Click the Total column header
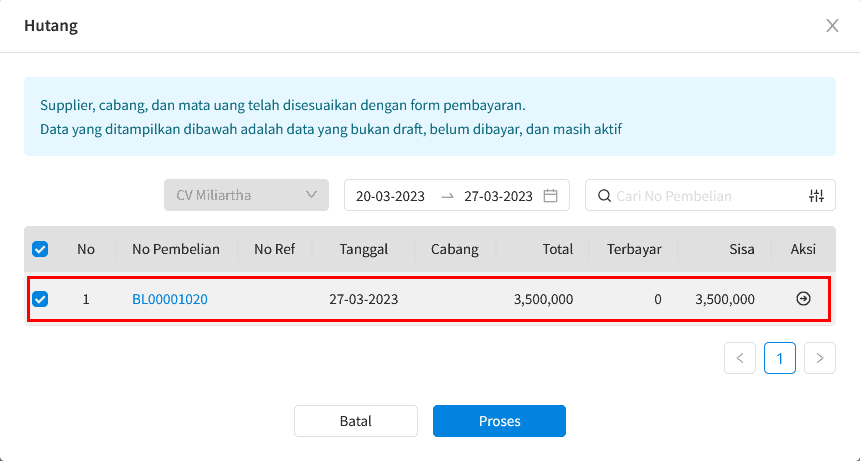This screenshot has height=461, width=860. coord(558,249)
